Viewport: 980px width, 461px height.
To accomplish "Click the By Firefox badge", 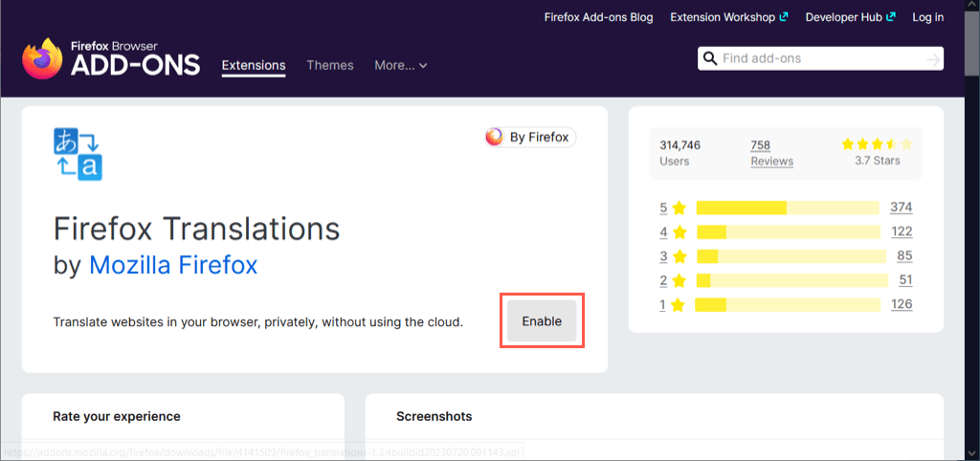I will coord(529,137).
